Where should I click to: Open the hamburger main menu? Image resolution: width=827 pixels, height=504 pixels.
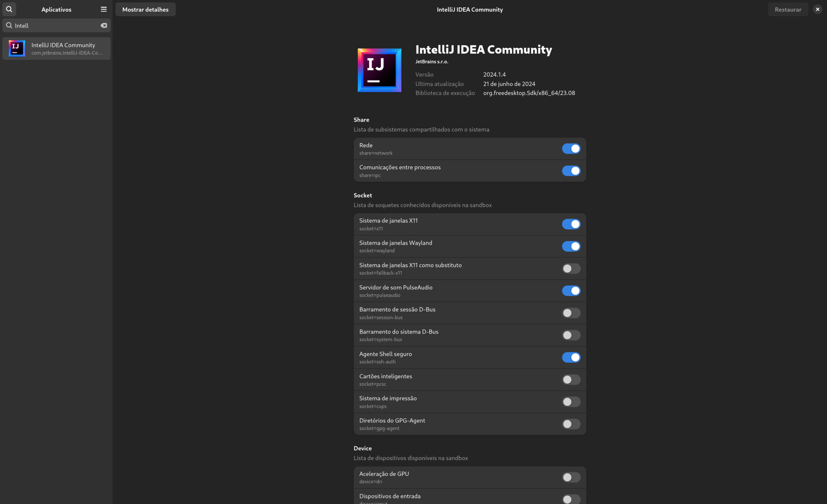pyautogui.click(x=104, y=9)
